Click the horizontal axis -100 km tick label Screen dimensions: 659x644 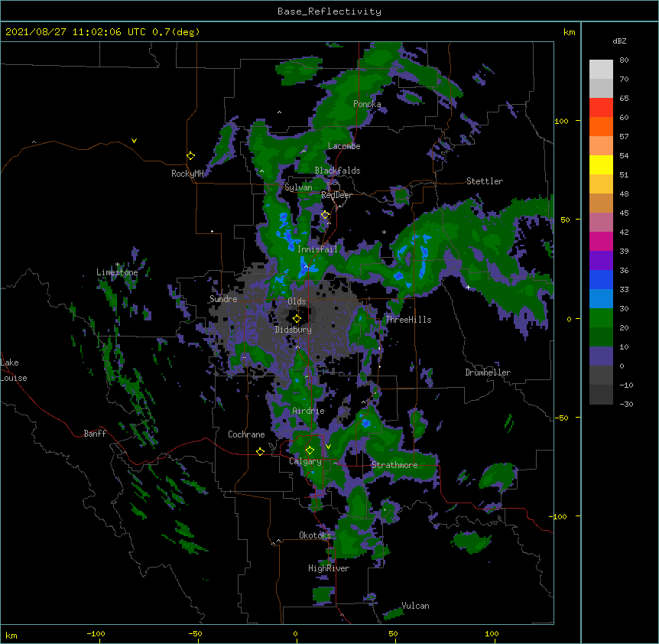tap(96, 633)
